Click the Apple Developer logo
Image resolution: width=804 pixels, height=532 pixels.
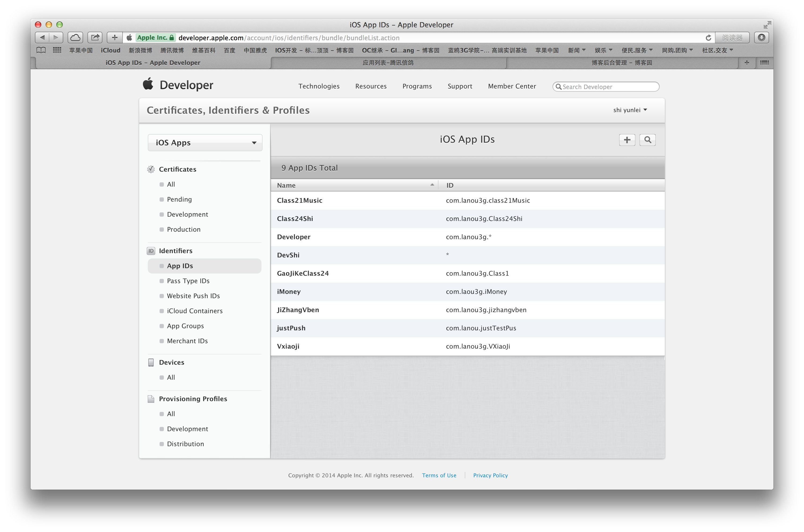178,84
